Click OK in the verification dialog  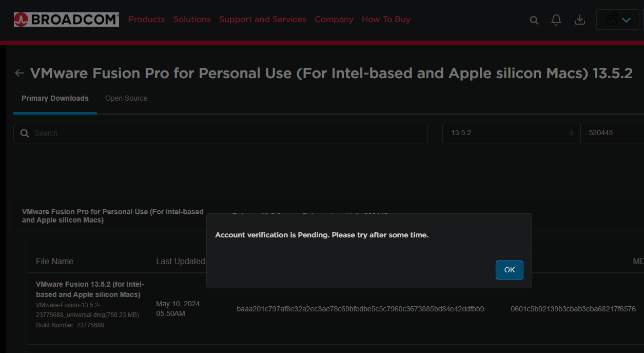(x=510, y=270)
